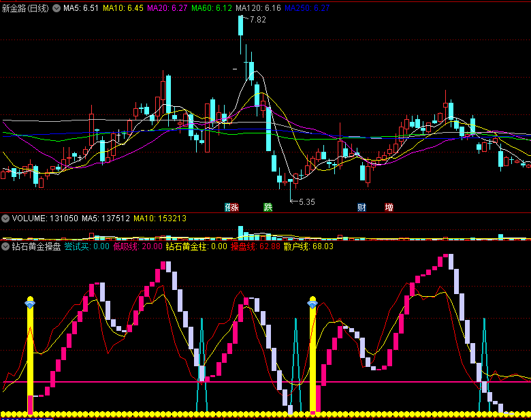Viewport: 531px width, 420px height.
Task: Click the 钻石黄金柱: 0.00 value
Action: point(197,246)
